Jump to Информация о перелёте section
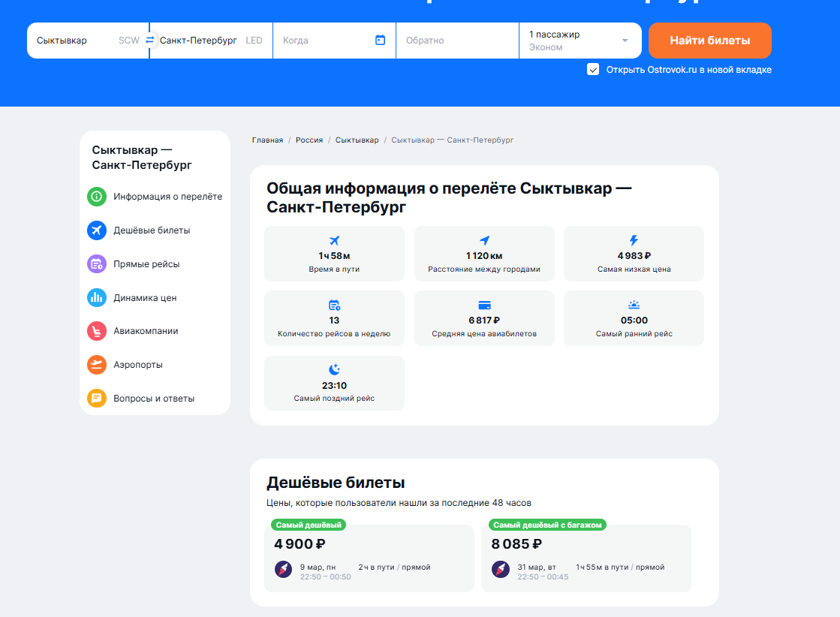Image resolution: width=840 pixels, height=617 pixels. coord(167,197)
